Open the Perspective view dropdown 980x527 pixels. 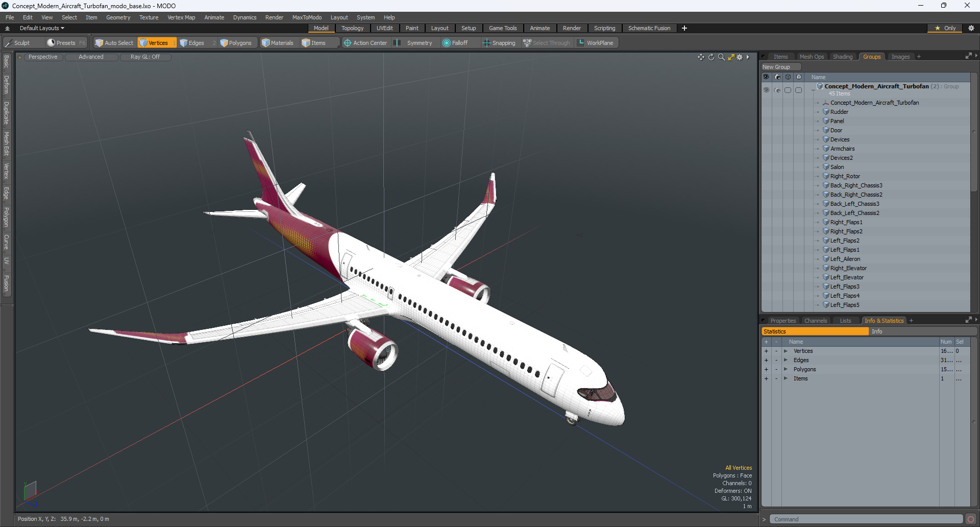43,57
